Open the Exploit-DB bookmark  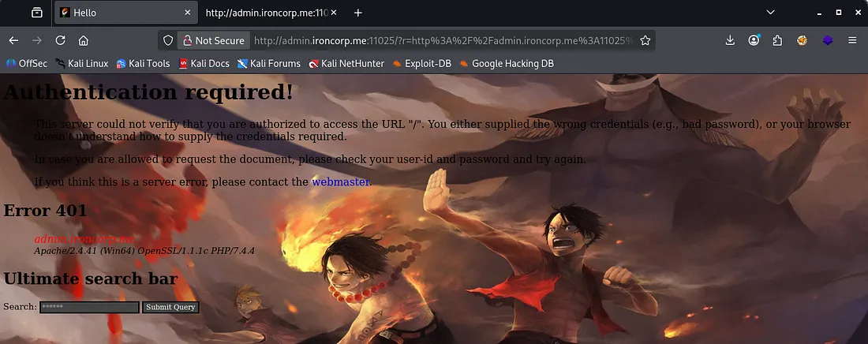(x=421, y=64)
